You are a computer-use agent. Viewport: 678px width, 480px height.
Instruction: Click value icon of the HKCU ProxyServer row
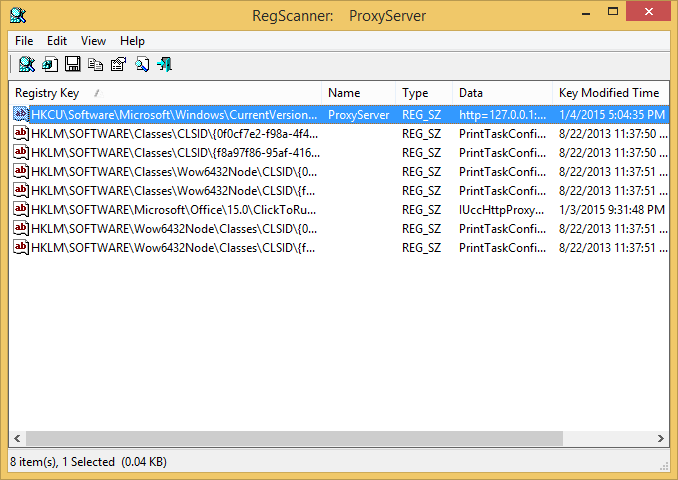(x=21, y=114)
